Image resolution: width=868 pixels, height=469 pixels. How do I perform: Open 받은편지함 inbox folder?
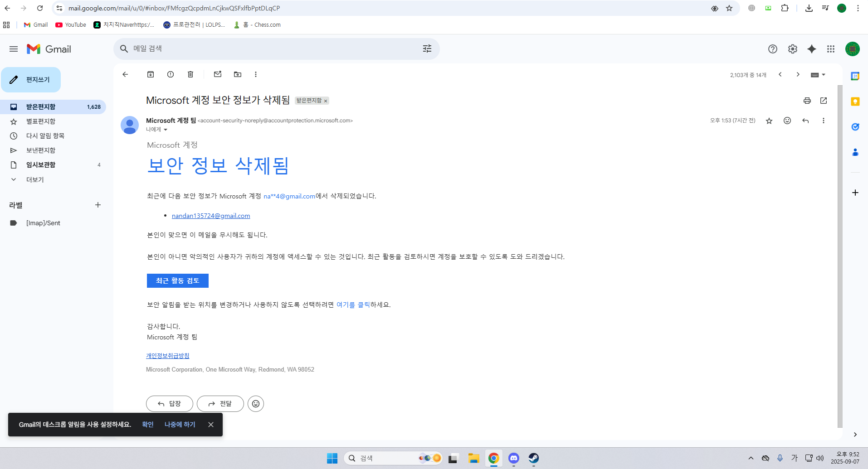[53, 107]
